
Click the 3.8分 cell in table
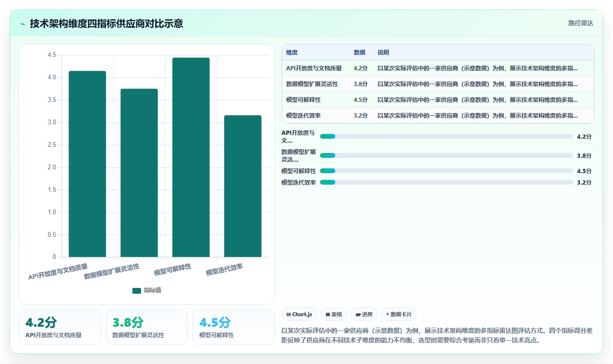[361, 84]
